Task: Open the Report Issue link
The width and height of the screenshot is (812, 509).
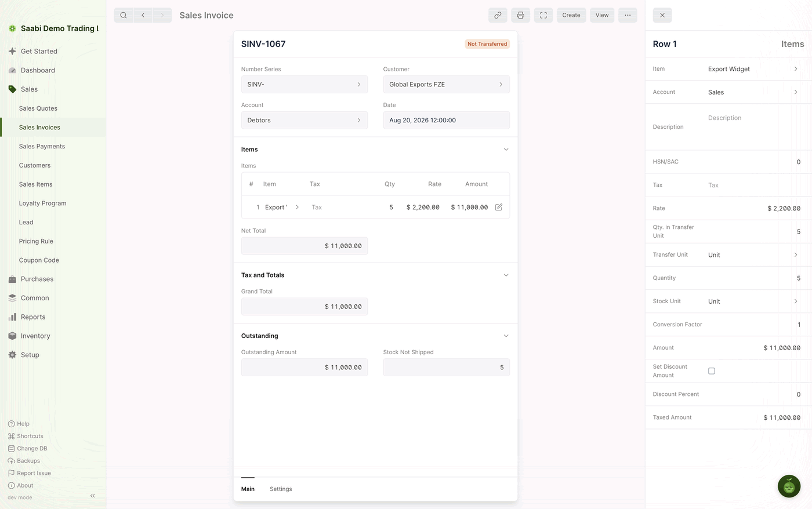Action: [x=30, y=473]
